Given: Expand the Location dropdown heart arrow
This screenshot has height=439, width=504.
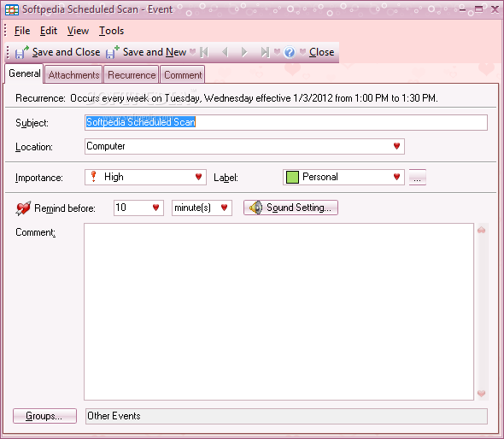Looking at the screenshot, I should coord(396,146).
